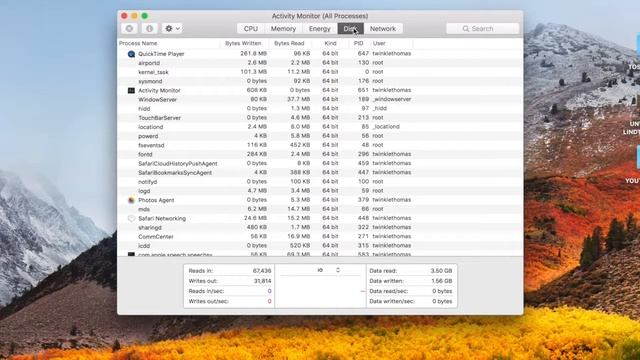Screen dimensions: 640x360
Task: Select the airportd process row
Action: (320, 63)
